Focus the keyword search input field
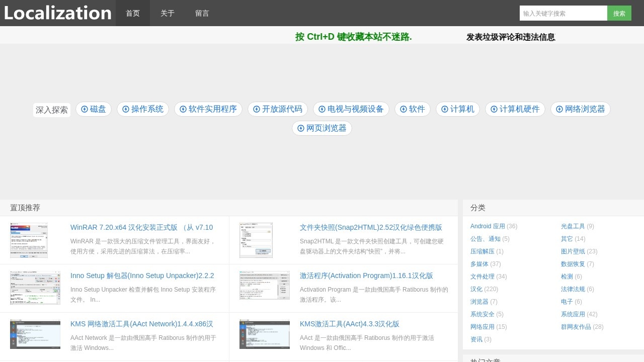Screen dimensions: 644x362 [x=563, y=13]
